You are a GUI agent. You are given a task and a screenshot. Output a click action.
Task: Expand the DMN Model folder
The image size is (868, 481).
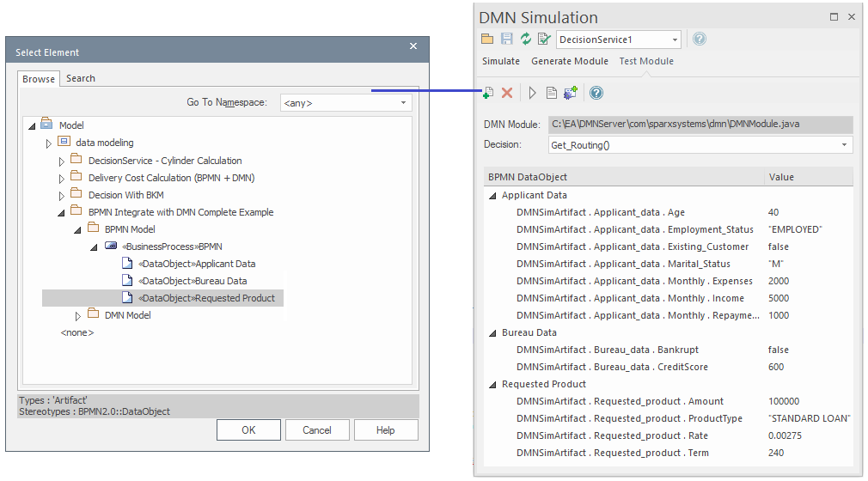78,316
